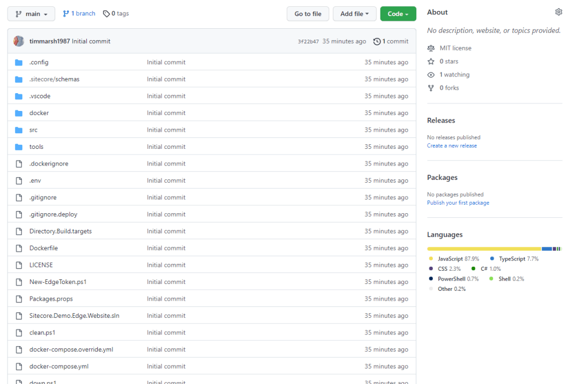Click the star icon beside 0 stars

pos(431,61)
